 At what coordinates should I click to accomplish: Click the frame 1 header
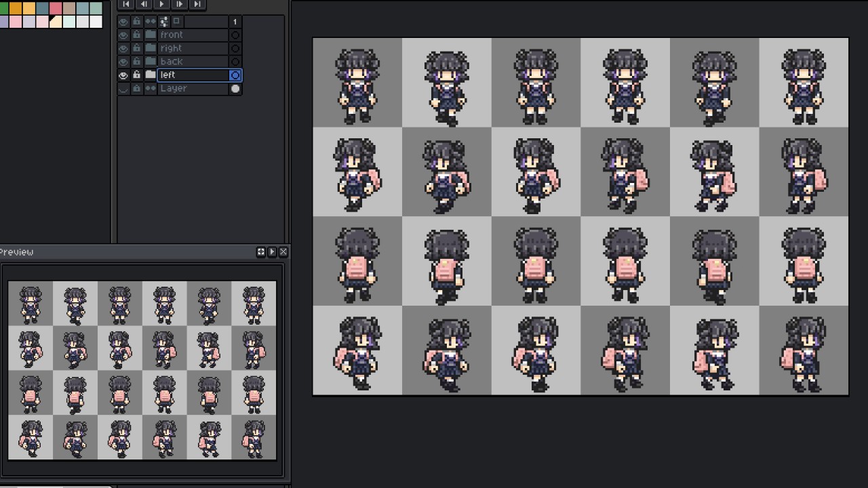tap(235, 22)
